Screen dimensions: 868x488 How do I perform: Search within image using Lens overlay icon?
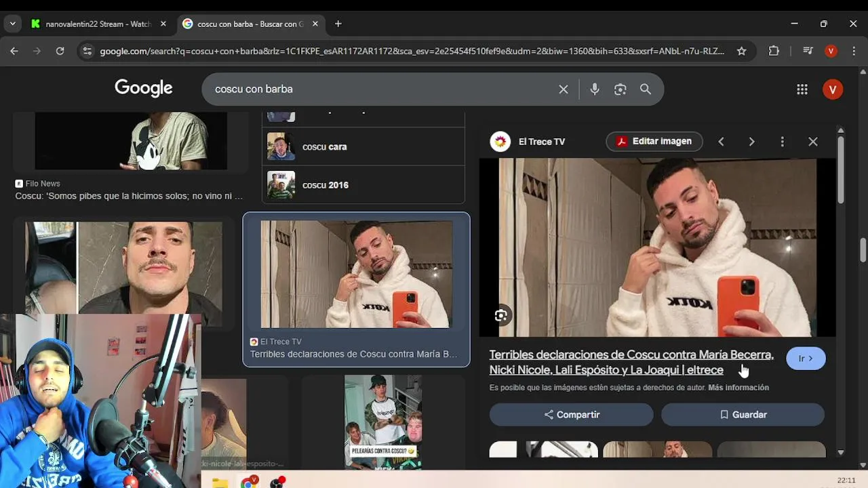500,315
